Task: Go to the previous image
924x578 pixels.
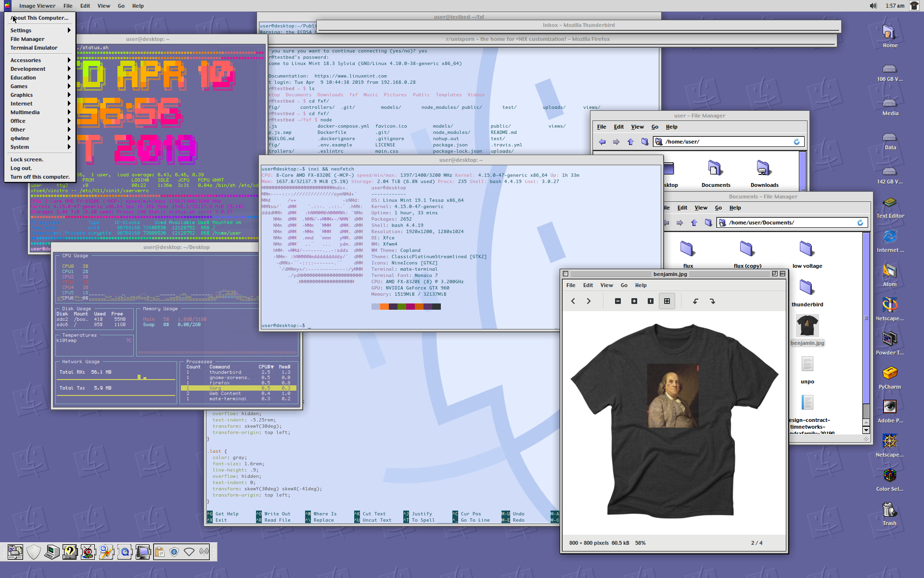Action: click(x=573, y=301)
